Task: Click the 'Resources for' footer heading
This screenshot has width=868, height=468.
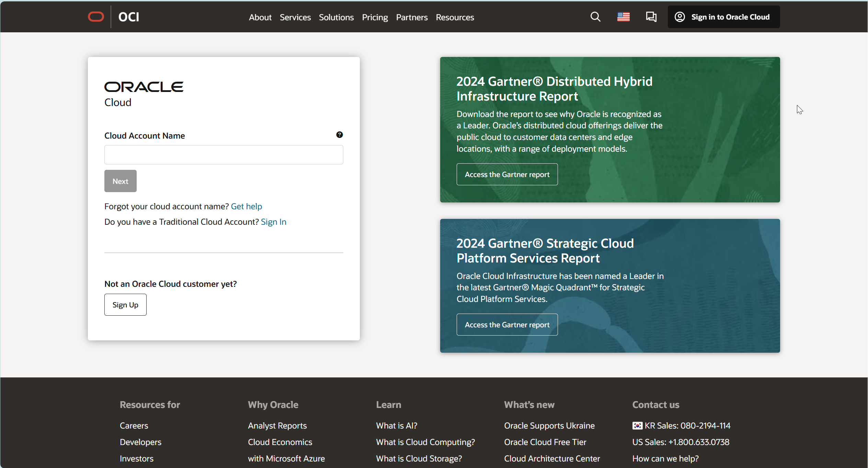Action: click(x=150, y=405)
